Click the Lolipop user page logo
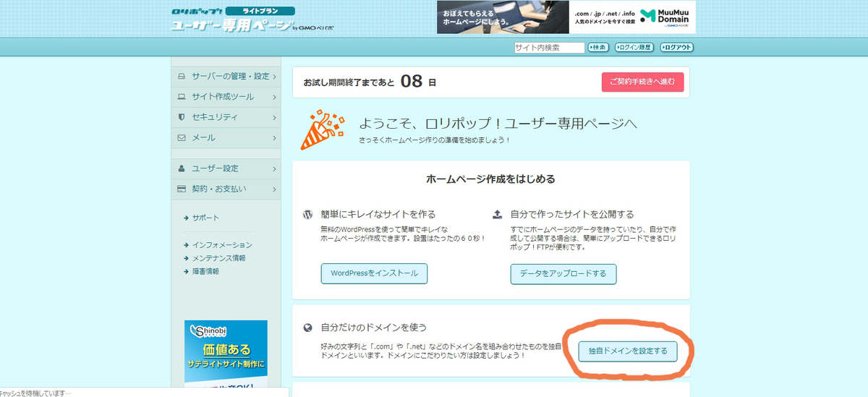This screenshot has height=397, width=868. [252, 20]
